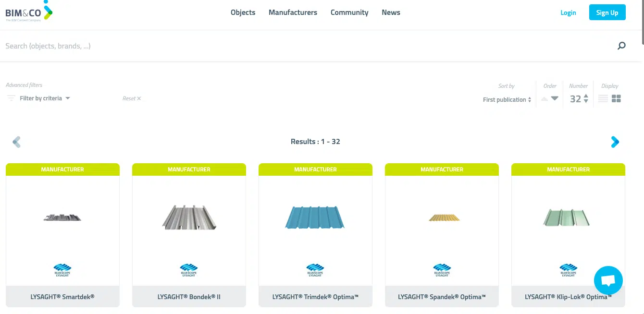
Task: Toggle ascending sort order
Action: [544, 99]
